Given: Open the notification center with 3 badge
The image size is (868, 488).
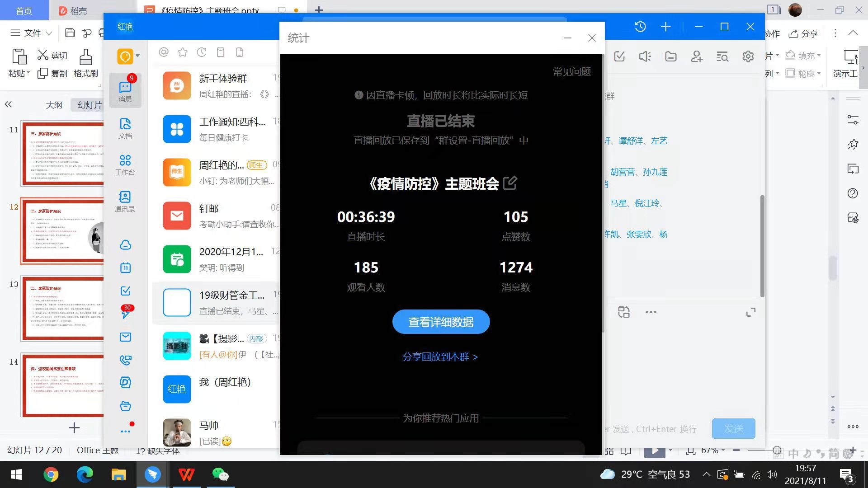Looking at the screenshot, I should coord(846,475).
